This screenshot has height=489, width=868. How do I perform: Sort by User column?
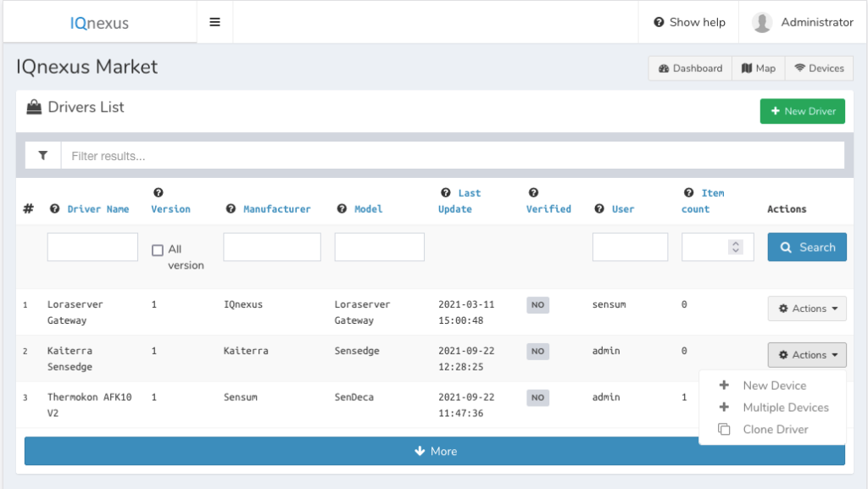click(623, 209)
